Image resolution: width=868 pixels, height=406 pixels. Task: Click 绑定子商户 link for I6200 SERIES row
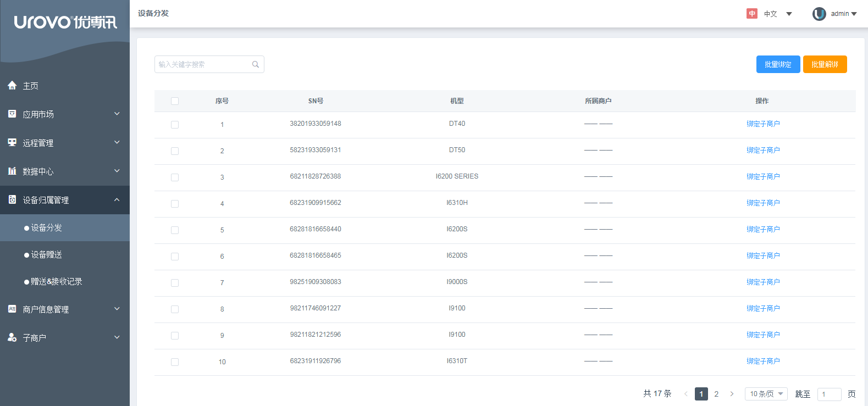tap(763, 177)
